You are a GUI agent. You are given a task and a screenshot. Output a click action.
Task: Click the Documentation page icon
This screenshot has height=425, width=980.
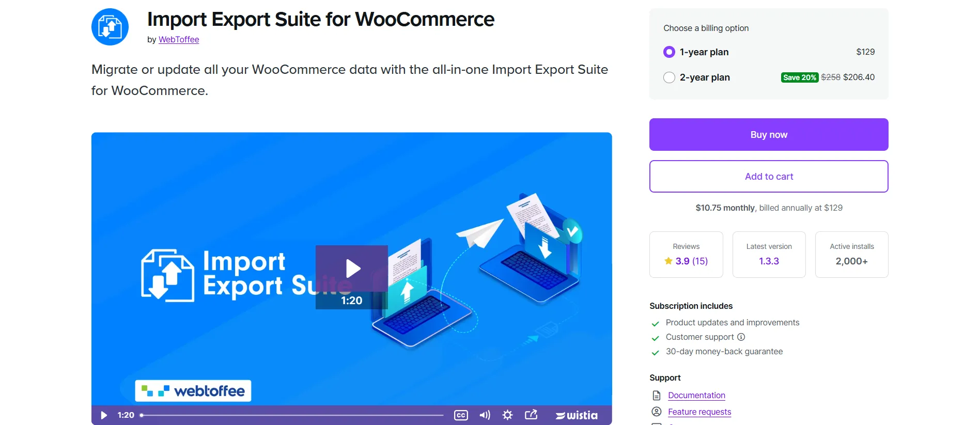pos(657,395)
